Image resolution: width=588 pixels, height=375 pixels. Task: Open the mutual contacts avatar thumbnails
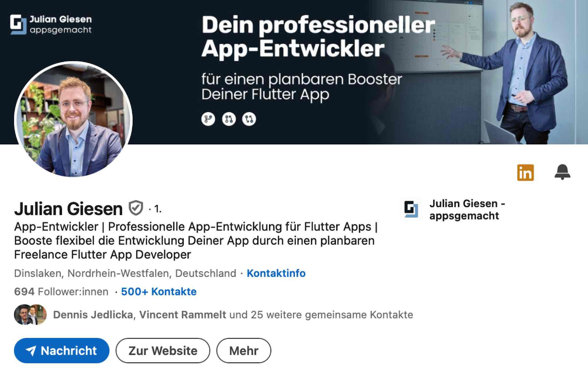click(x=30, y=314)
